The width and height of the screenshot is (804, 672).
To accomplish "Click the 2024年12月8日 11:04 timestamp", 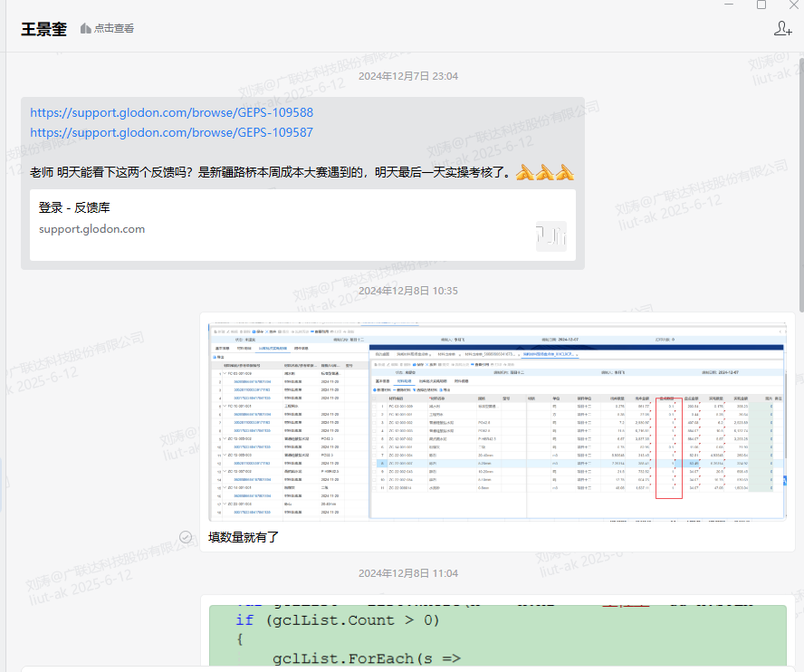I will 407,573.
